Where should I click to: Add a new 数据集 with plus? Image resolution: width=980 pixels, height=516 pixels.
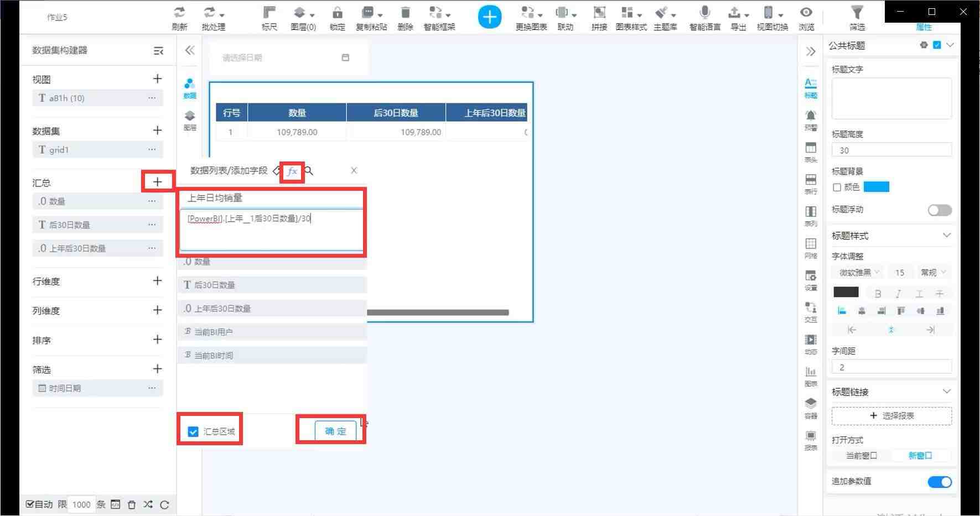[x=157, y=130]
